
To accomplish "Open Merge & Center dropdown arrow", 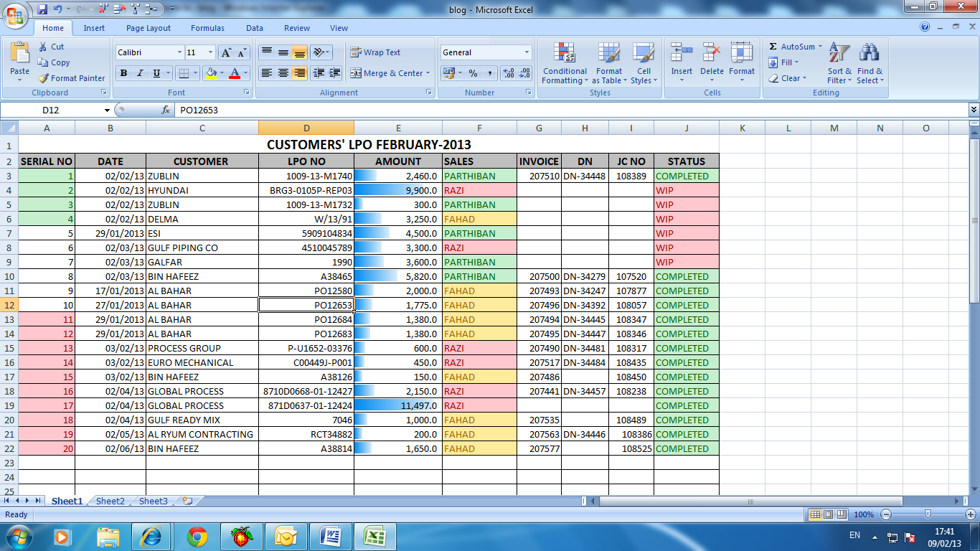I will [428, 73].
